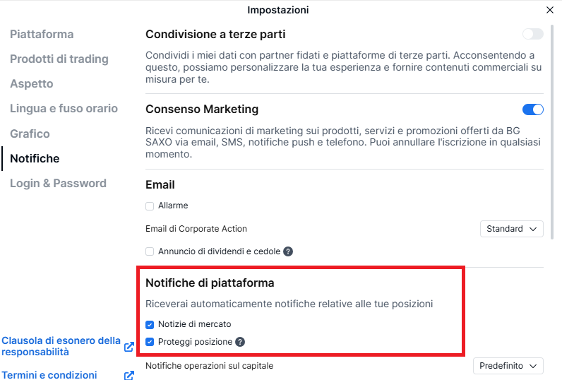Uncheck Proteggi posizione checkbox
The width and height of the screenshot is (562, 392).
(x=150, y=342)
